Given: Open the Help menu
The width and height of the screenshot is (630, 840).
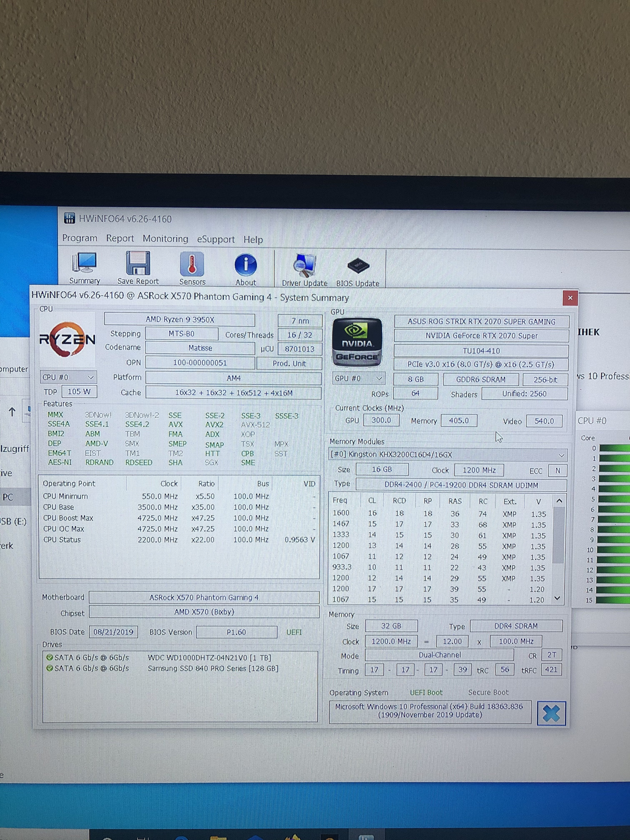Looking at the screenshot, I should (x=253, y=240).
